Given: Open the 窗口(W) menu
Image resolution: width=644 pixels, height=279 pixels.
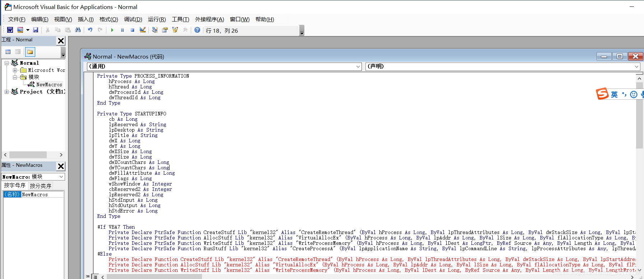Looking at the screenshot, I should [x=240, y=19].
